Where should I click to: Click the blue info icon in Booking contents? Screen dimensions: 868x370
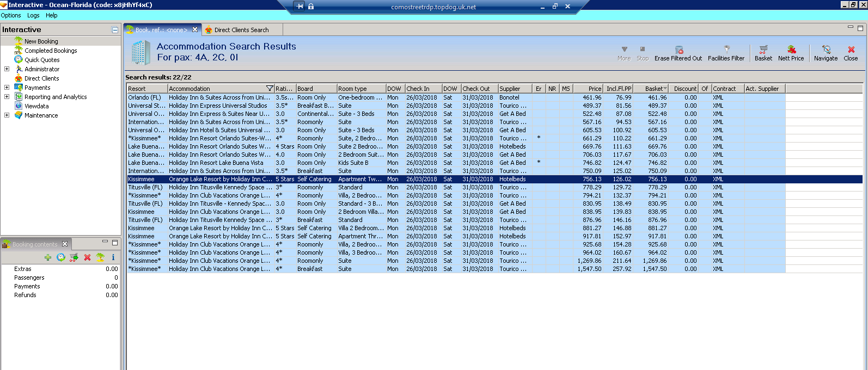point(113,257)
